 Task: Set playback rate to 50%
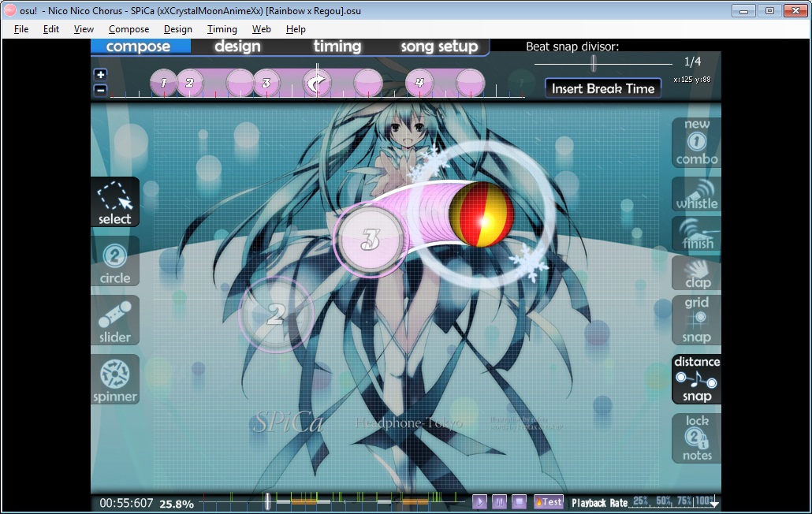[x=663, y=501]
